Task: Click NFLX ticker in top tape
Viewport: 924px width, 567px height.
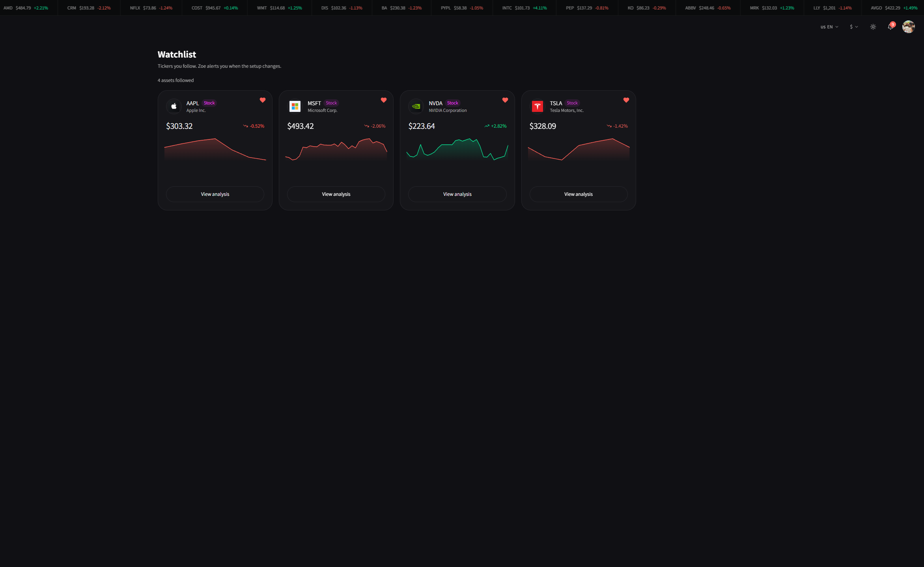Action: click(151, 8)
